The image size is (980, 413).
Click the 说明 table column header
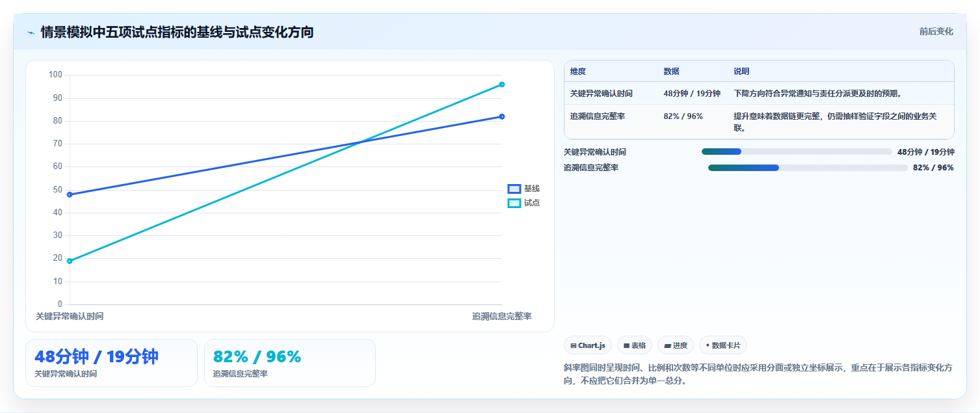[x=741, y=72]
